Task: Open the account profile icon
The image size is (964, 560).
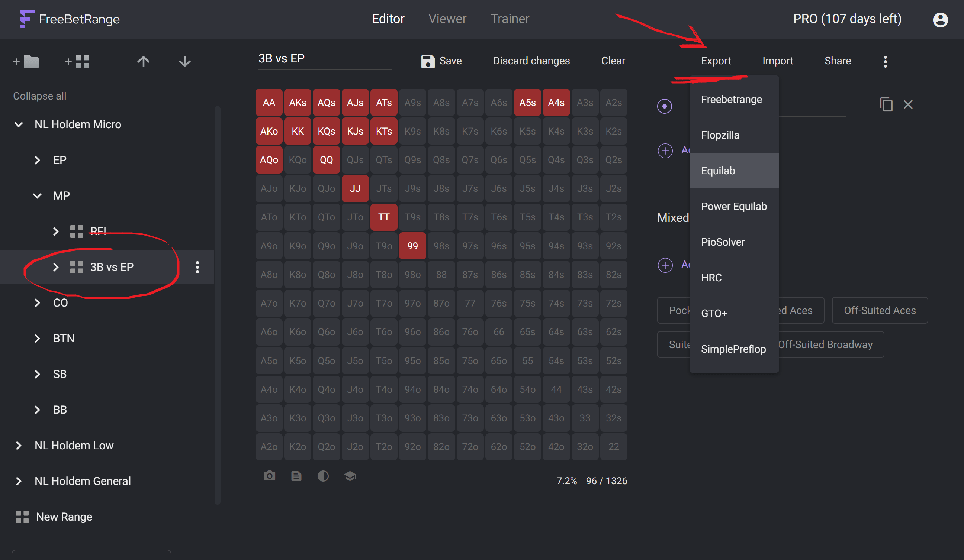Action: [940, 19]
